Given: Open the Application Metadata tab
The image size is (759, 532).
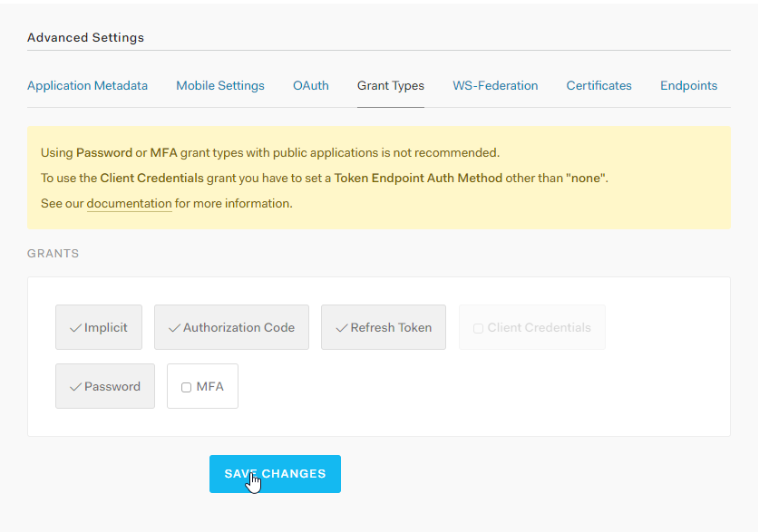Looking at the screenshot, I should 87,85.
